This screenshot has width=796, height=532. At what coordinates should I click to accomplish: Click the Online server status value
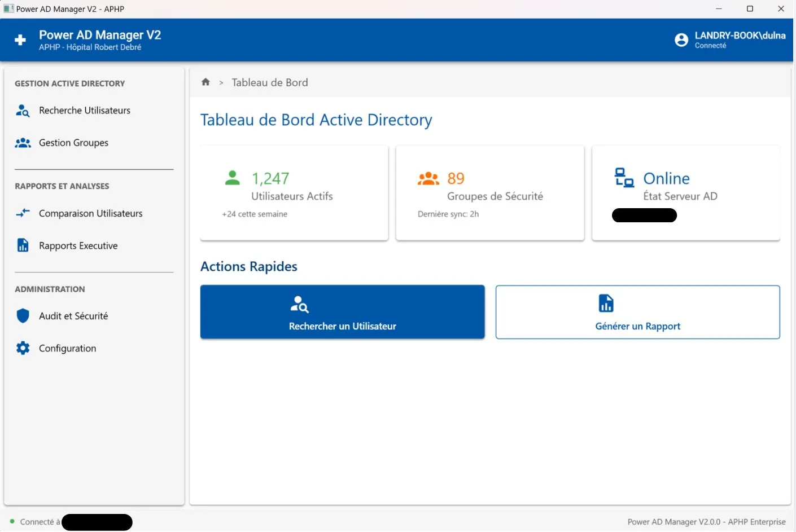(667, 178)
